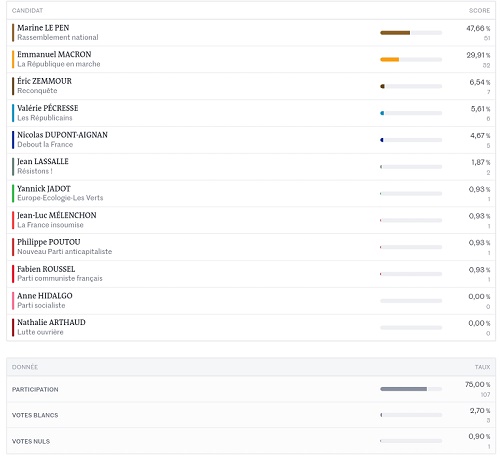Click the Nathalie ARTHAUD candidate name
500x458 pixels.
click(x=51, y=322)
